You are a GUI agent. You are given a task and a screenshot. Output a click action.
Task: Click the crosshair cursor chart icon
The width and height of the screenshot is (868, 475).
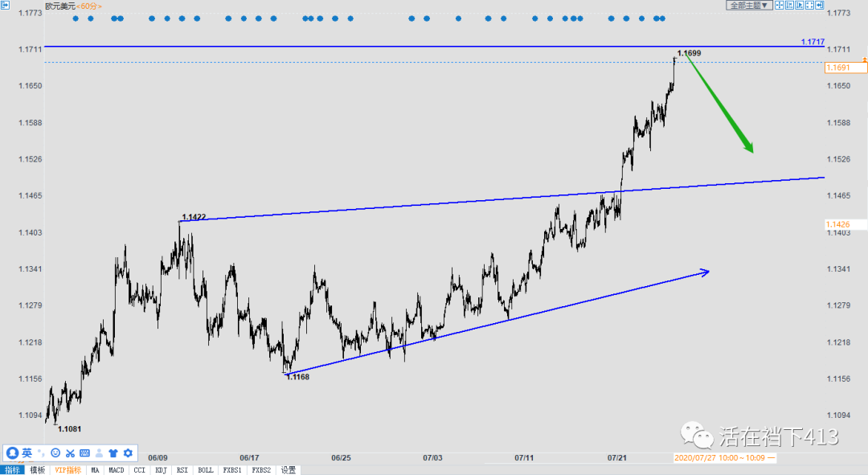click(x=779, y=5)
